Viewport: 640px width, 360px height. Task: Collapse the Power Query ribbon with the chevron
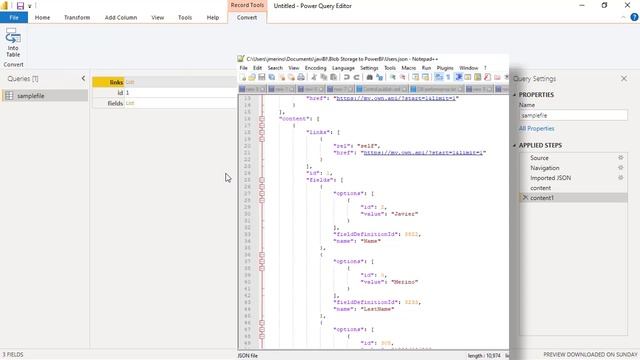click(623, 17)
